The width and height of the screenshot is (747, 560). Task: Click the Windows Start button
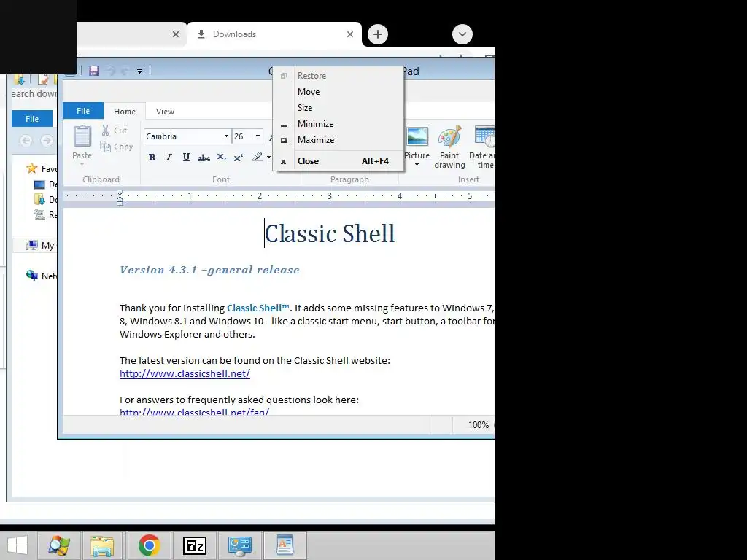18,545
